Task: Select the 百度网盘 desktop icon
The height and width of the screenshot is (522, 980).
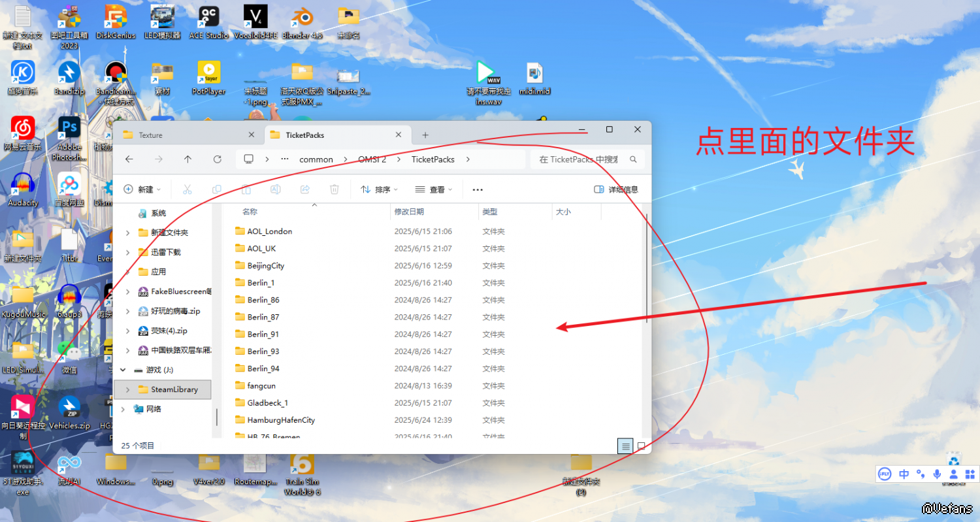Action: [x=69, y=189]
